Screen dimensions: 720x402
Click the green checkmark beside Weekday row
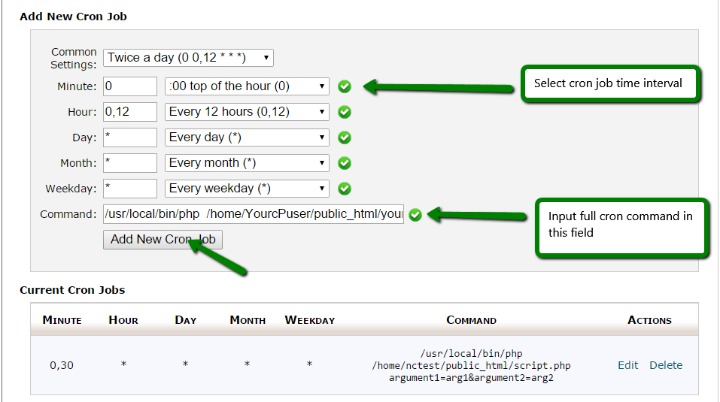344,187
